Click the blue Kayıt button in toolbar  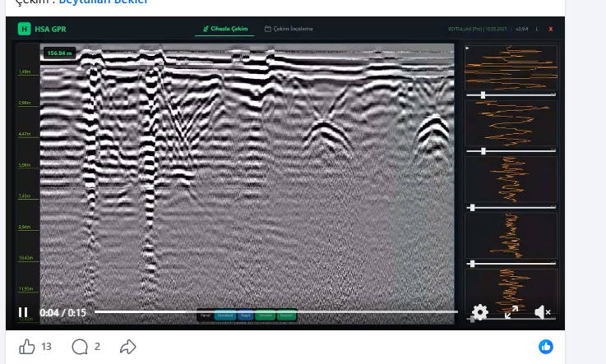[245, 316]
